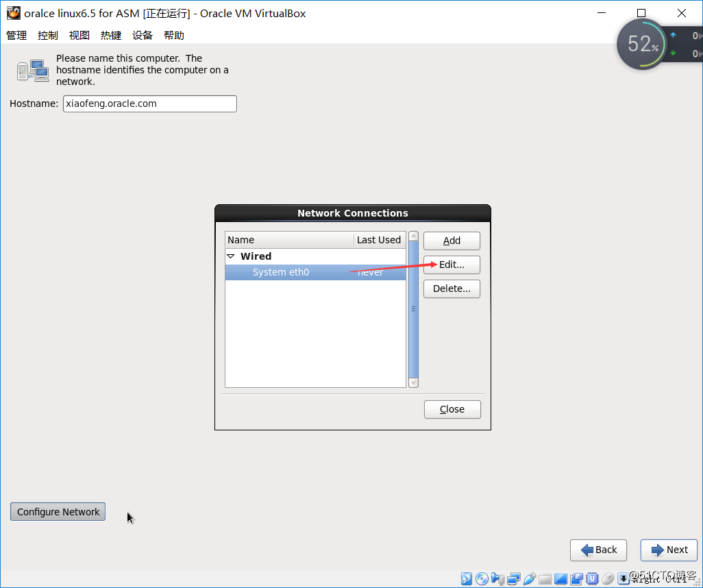
Task: Click the CPU virtualization status icon
Action: tap(592, 578)
